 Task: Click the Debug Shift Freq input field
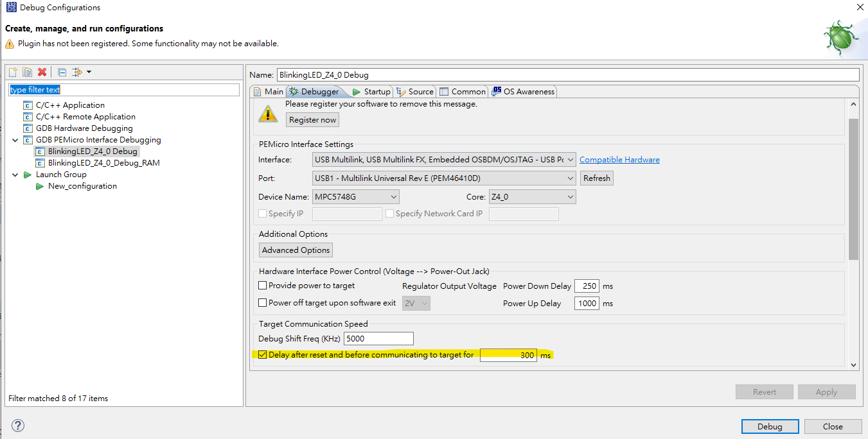tap(379, 338)
